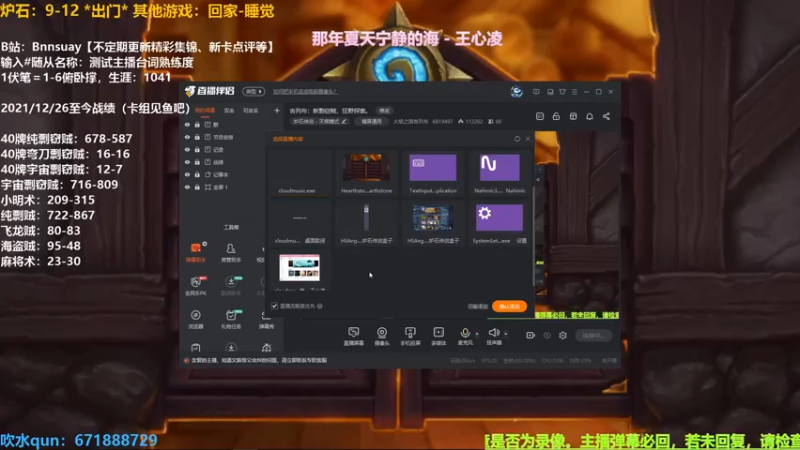Click the user avatar in title bar
This screenshot has height=450, width=800.
pyautogui.click(x=516, y=92)
